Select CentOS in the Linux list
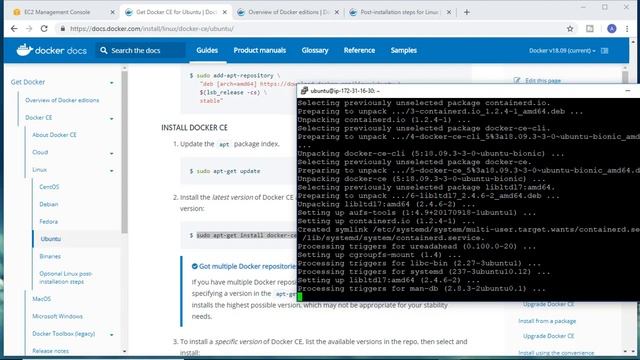This screenshot has height=360, width=640. coord(49,187)
